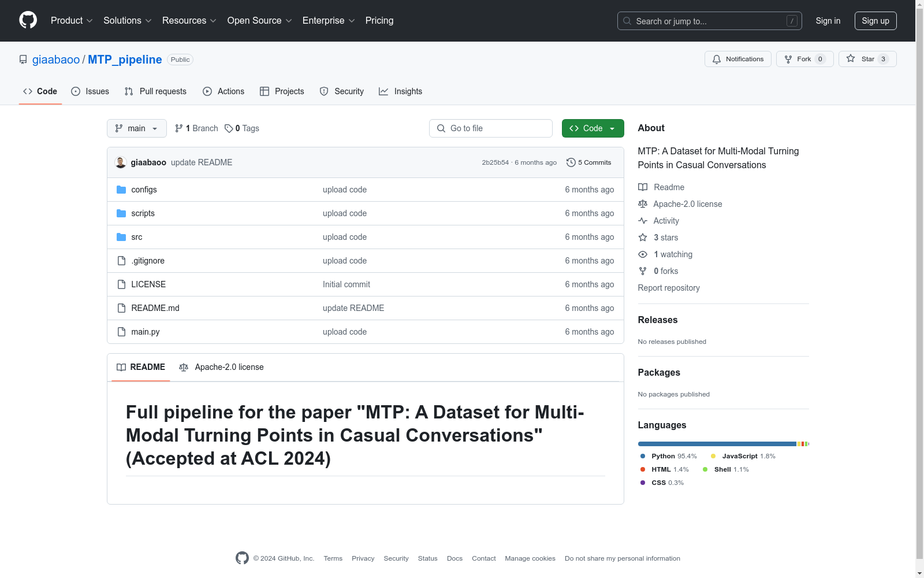924x578 pixels.
Task: Click the Python language link in the legend
Action: click(669, 456)
